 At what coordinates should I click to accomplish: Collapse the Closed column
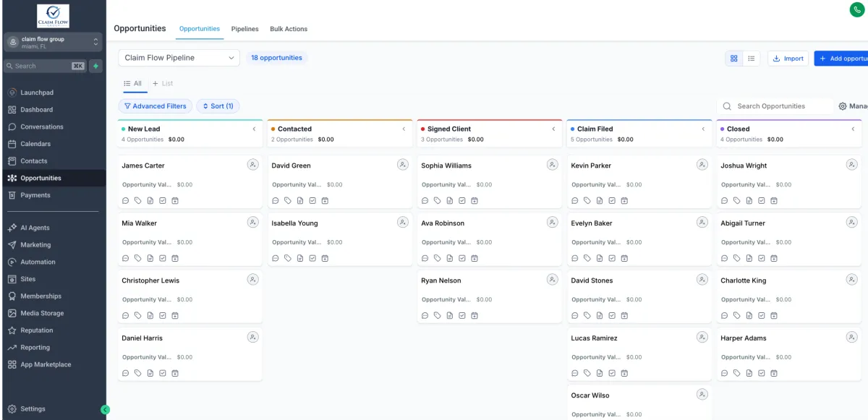coord(853,129)
